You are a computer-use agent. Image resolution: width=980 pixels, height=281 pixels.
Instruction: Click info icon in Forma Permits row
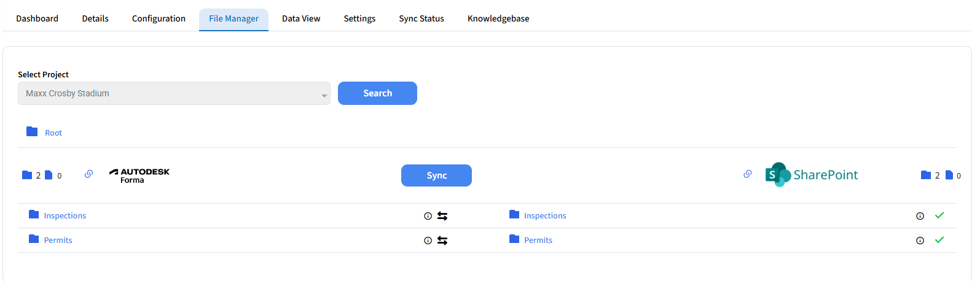[x=428, y=241]
